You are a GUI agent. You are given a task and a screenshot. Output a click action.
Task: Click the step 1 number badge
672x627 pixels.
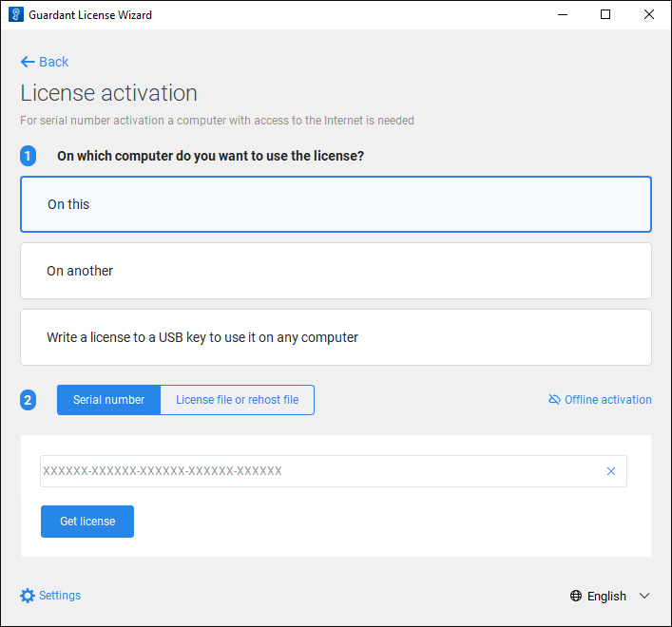(28, 156)
